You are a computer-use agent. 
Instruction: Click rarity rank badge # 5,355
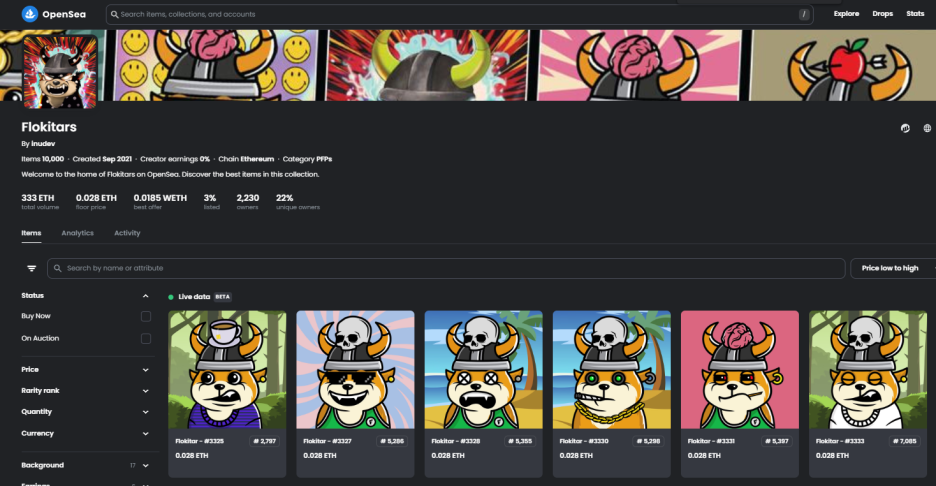pyautogui.click(x=521, y=441)
